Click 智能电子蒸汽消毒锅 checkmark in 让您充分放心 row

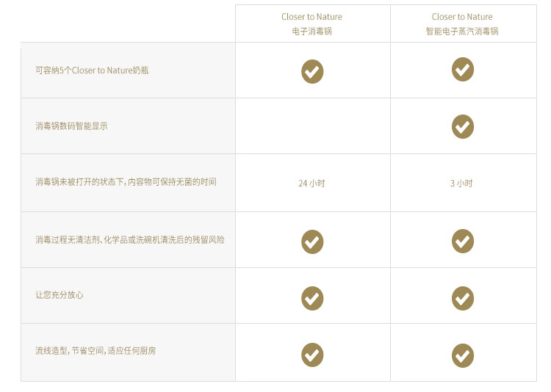(x=462, y=297)
